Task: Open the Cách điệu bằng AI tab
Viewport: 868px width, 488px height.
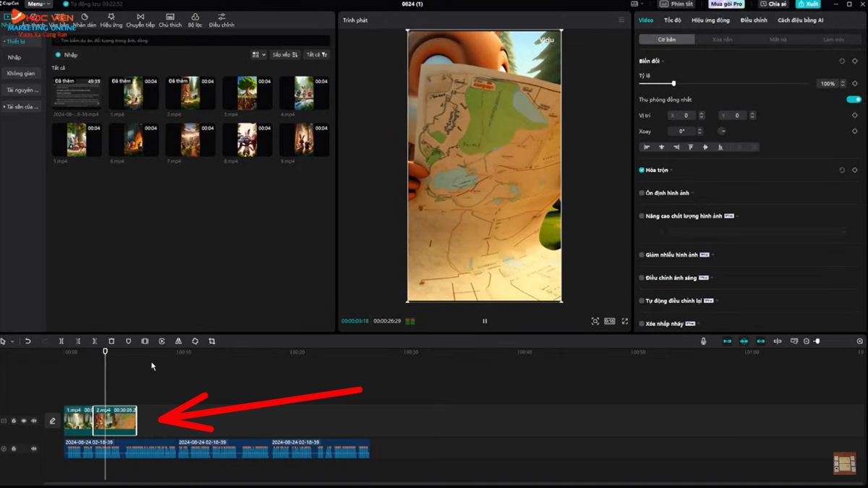Action: point(800,20)
